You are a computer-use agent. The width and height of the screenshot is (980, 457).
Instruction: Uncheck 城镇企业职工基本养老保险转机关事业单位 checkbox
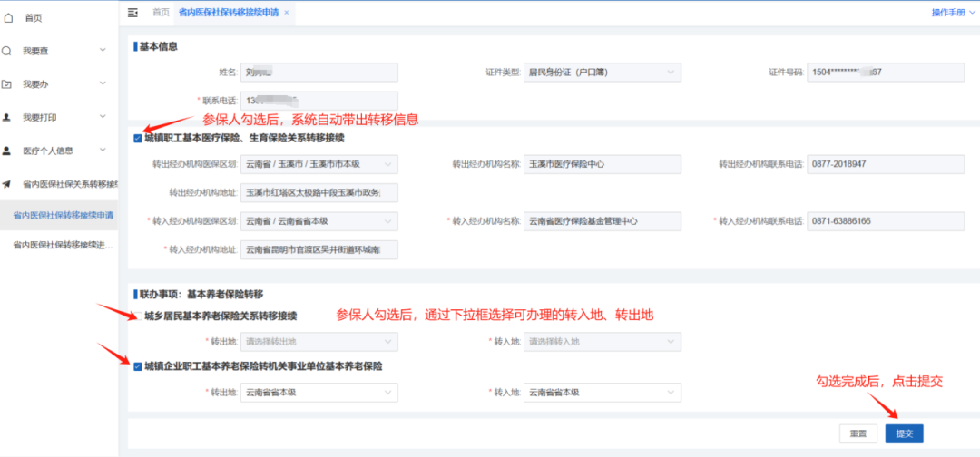coord(138,366)
